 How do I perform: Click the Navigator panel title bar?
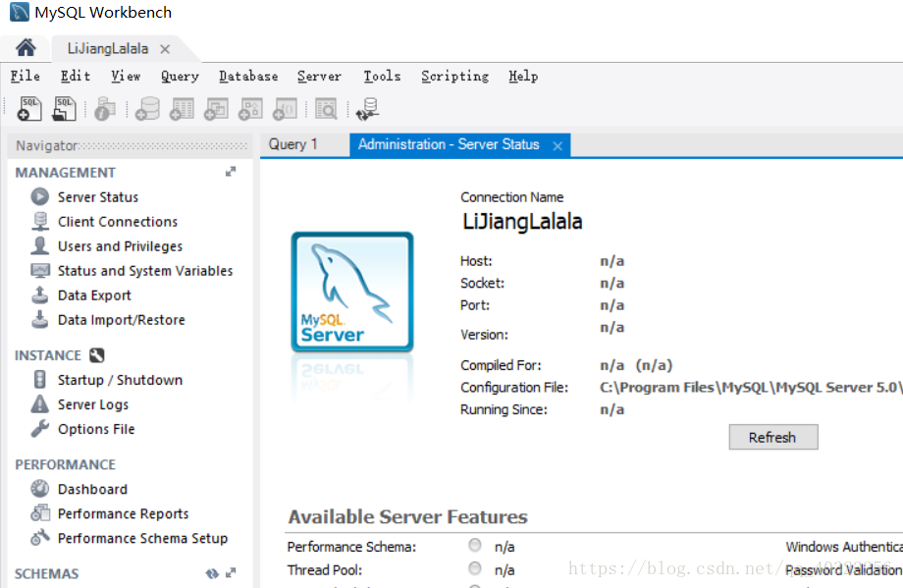pos(132,145)
